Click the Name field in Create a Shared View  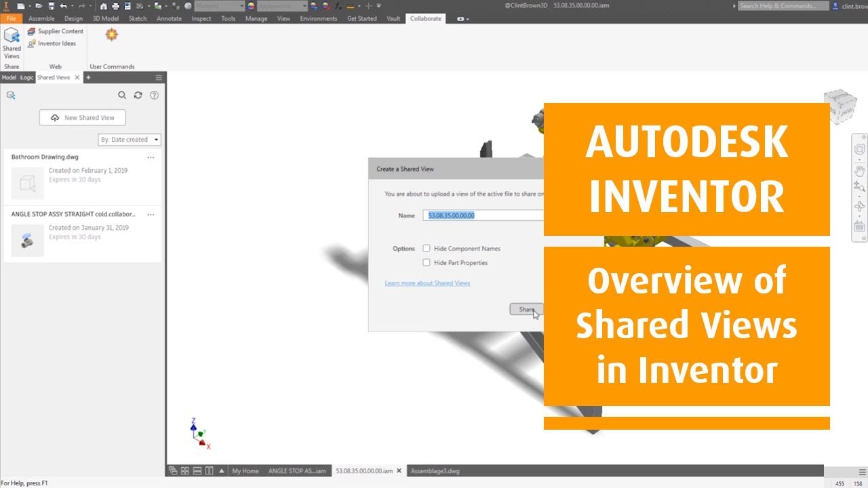483,215
